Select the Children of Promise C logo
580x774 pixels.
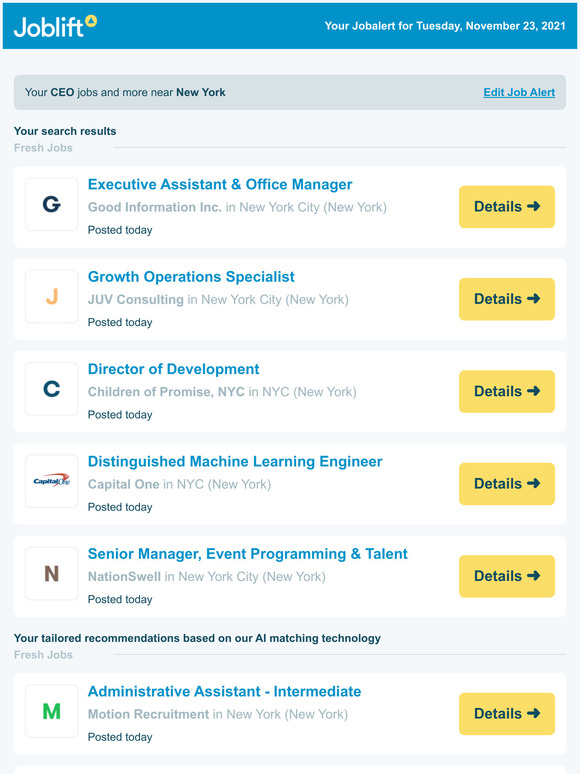coord(52,388)
